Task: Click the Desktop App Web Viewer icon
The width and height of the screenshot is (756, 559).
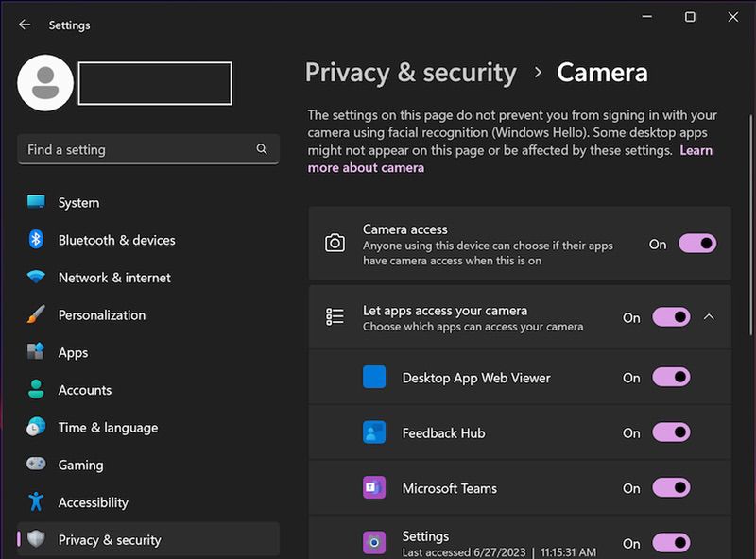Action: [374, 378]
